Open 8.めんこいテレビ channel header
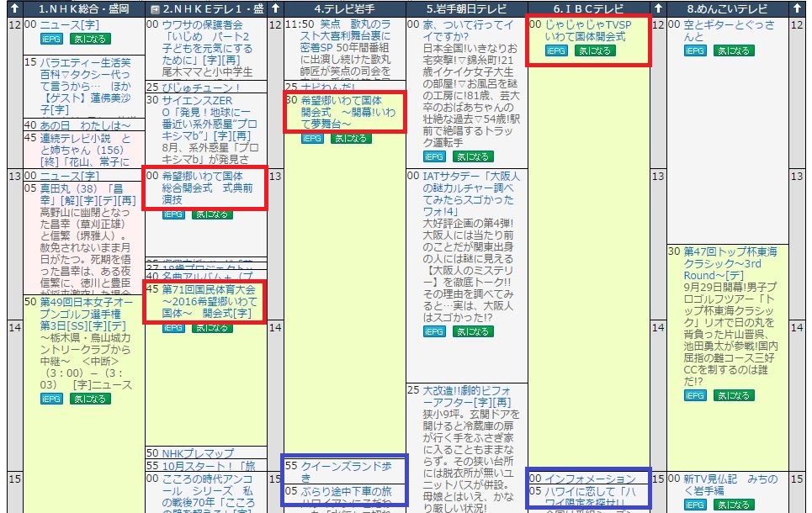The width and height of the screenshot is (812, 513). click(727, 8)
